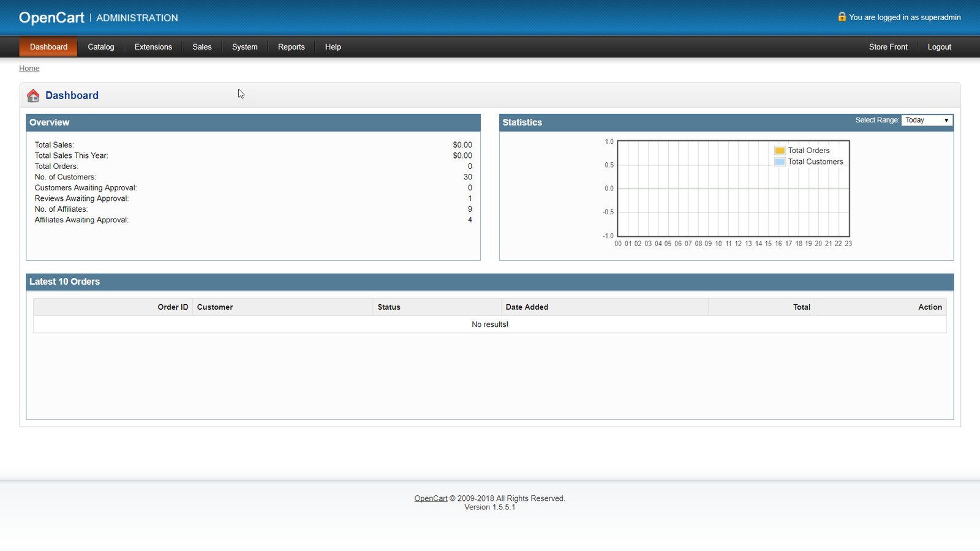
Task: Click the Total Customers legend swatch
Action: (780, 162)
